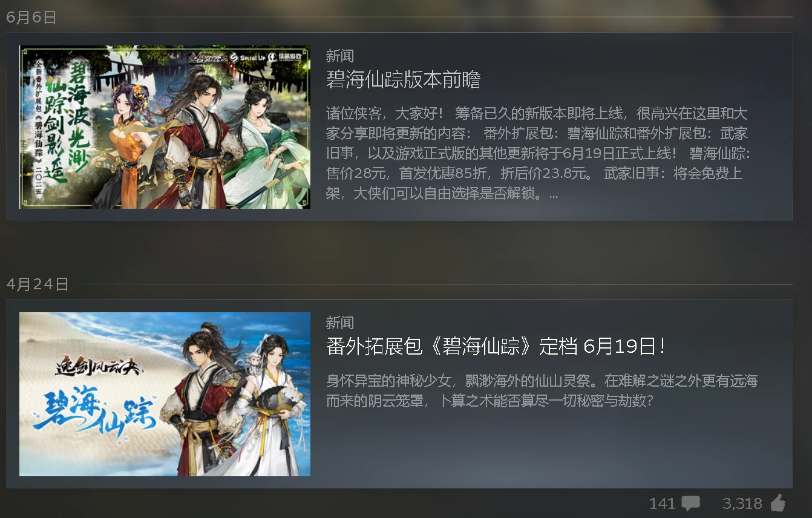Open the 碧海波光渺 three-character banner thumbnail

tap(165, 127)
